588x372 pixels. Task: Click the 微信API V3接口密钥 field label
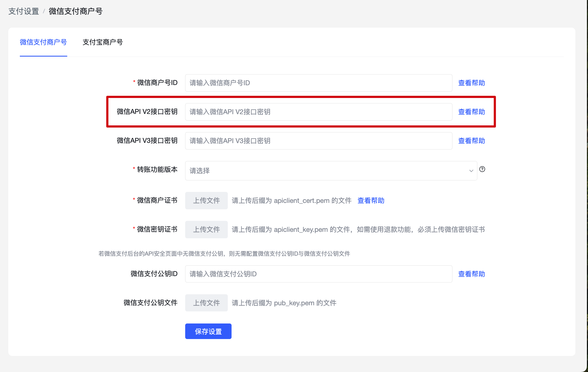pyautogui.click(x=147, y=140)
